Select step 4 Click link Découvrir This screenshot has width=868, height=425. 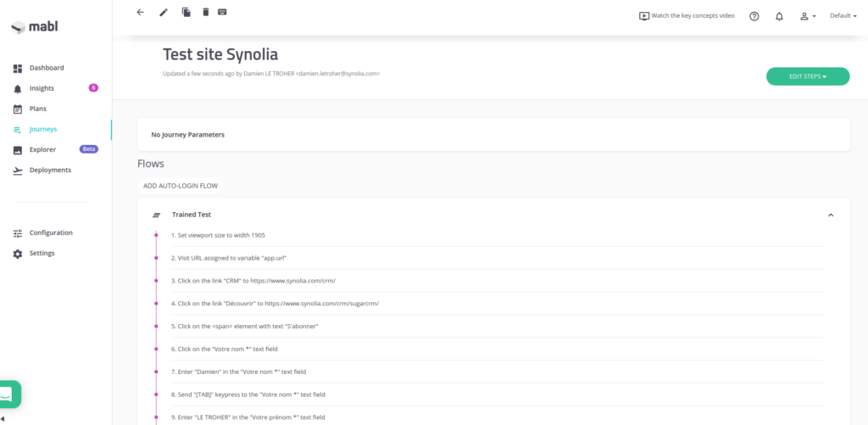(497, 303)
